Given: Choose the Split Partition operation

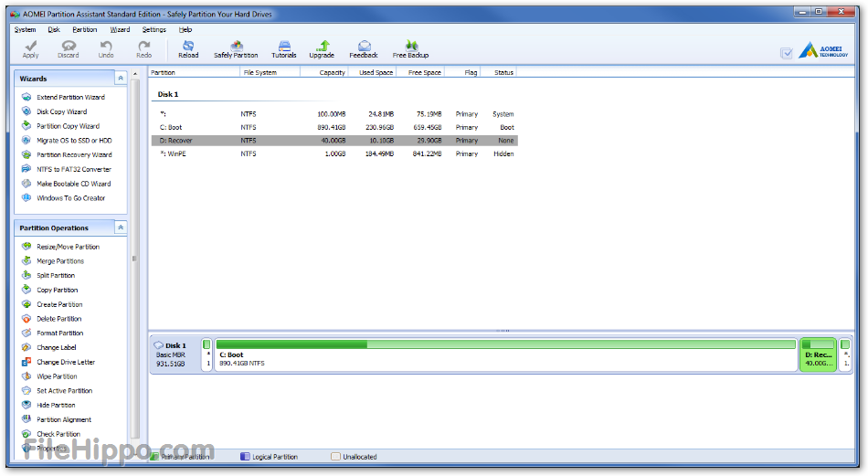Looking at the screenshot, I should 56,275.
